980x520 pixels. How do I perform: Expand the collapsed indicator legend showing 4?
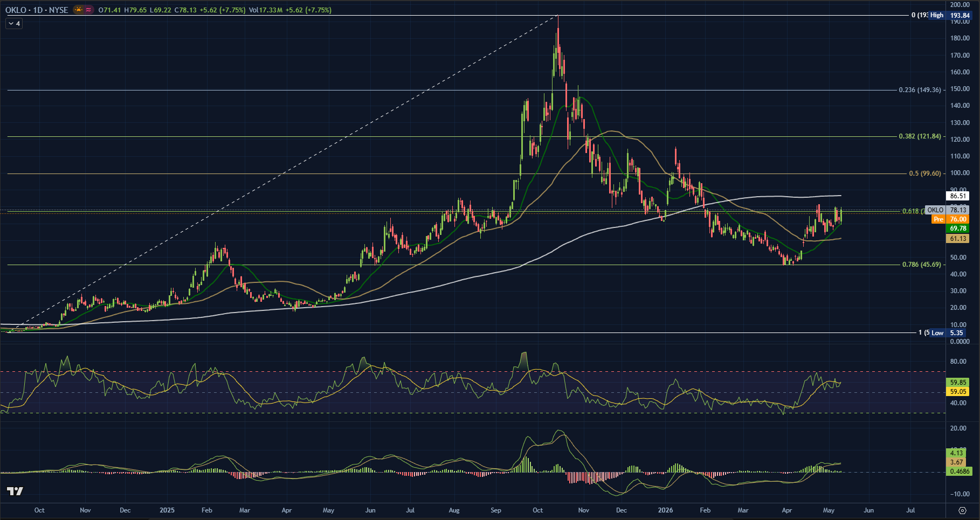[14, 24]
